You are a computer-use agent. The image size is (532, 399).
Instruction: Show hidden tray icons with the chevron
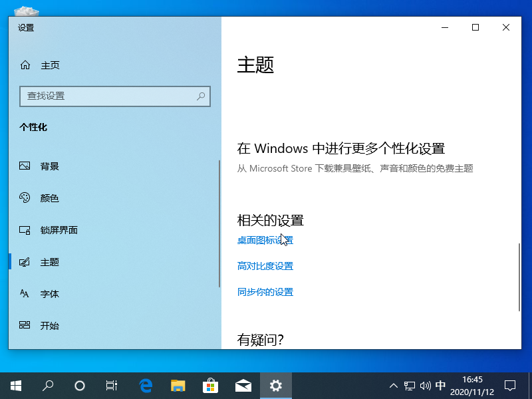click(394, 385)
